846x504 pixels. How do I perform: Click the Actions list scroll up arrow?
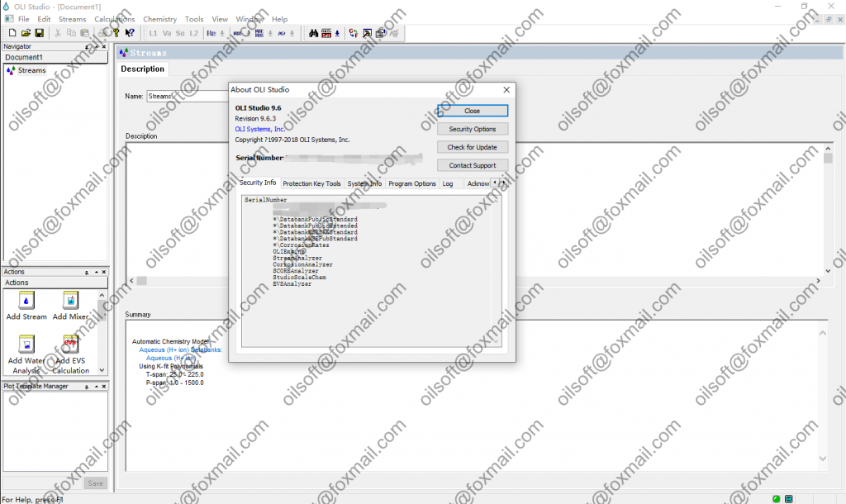pyautogui.click(x=102, y=295)
